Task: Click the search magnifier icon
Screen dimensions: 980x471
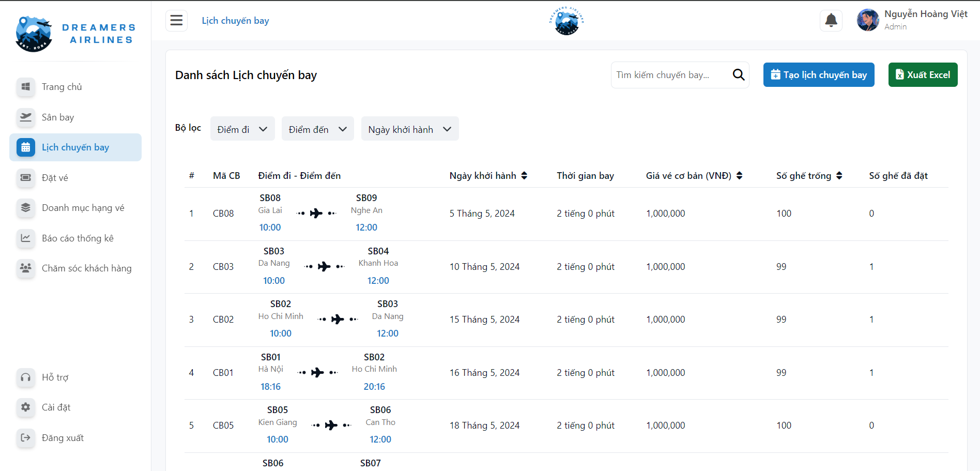Action: pyautogui.click(x=739, y=75)
